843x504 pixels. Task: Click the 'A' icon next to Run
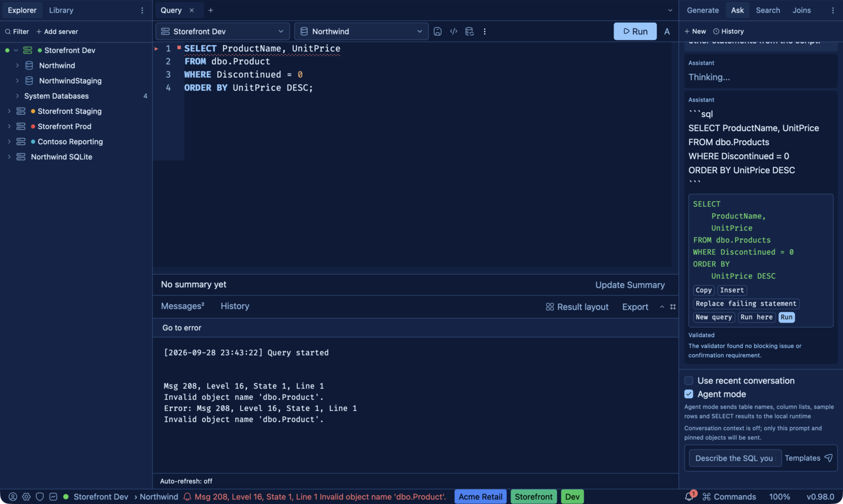(667, 32)
